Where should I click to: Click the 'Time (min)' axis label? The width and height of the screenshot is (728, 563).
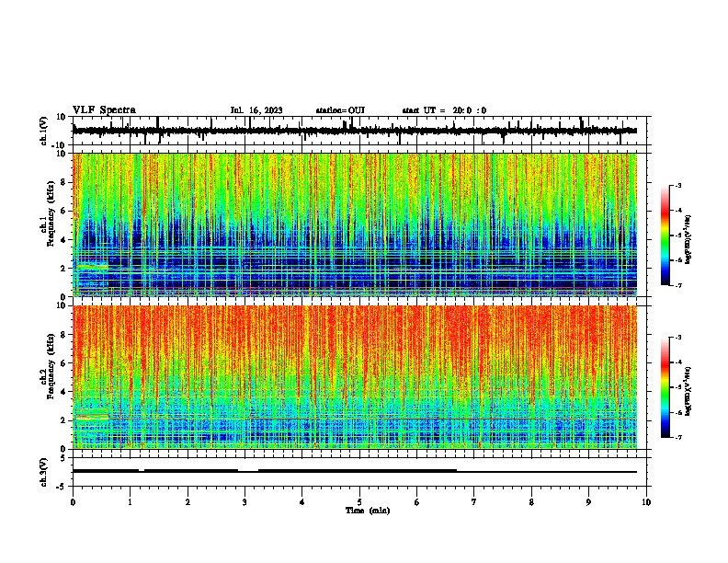(x=368, y=511)
